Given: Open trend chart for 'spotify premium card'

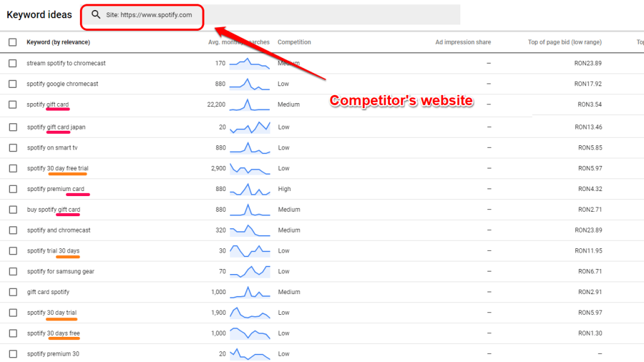Looking at the screenshot, I should (250, 189).
